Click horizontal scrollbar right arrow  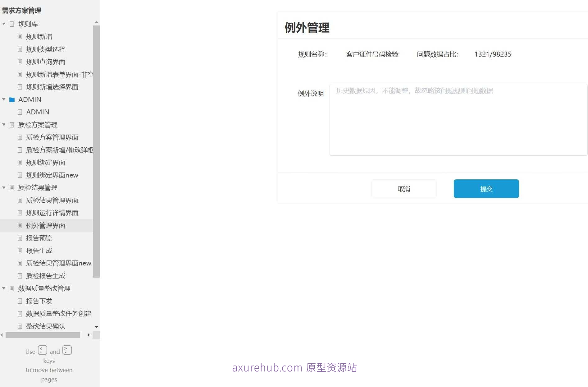tap(89, 335)
